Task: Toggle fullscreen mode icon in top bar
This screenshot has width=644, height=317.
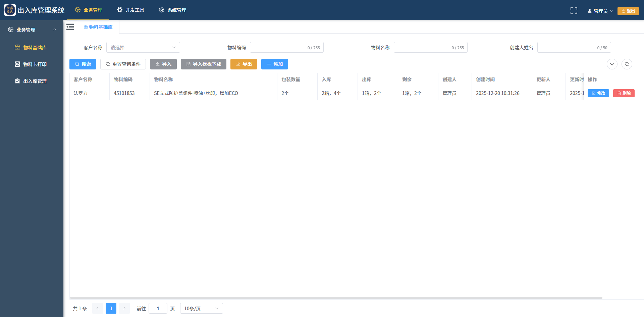Action: [574, 10]
